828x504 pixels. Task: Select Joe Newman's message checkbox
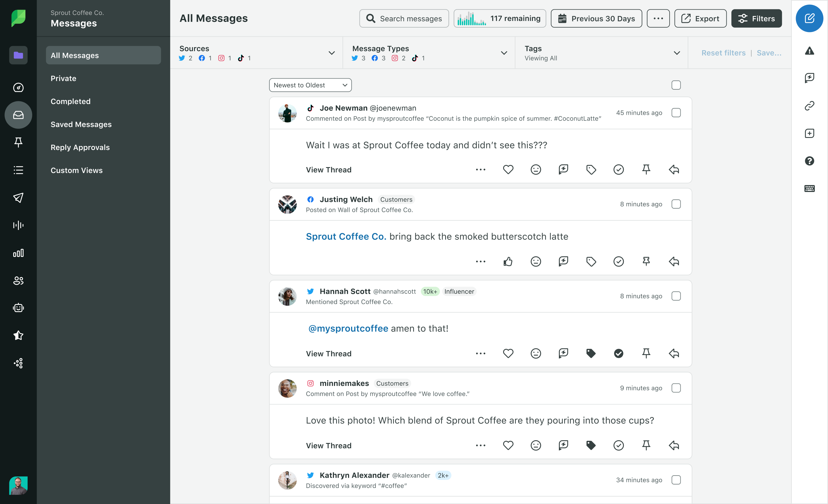click(x=676, y=113)
